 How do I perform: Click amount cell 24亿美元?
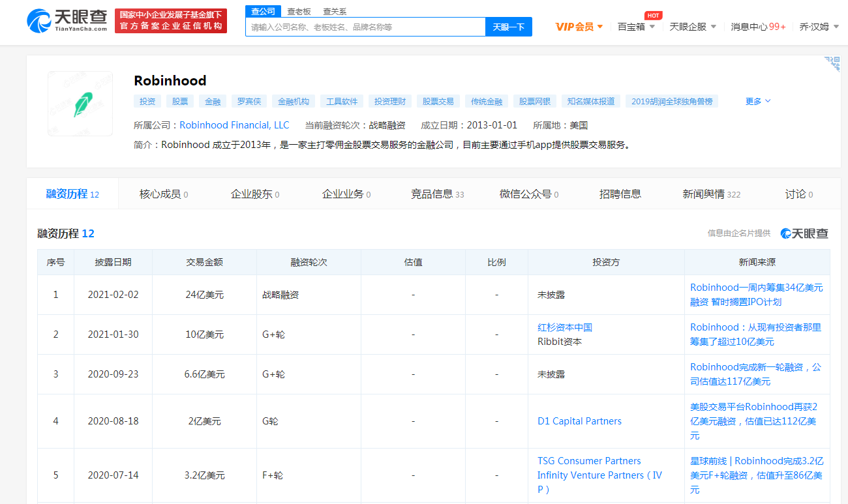tap(204, 295)
